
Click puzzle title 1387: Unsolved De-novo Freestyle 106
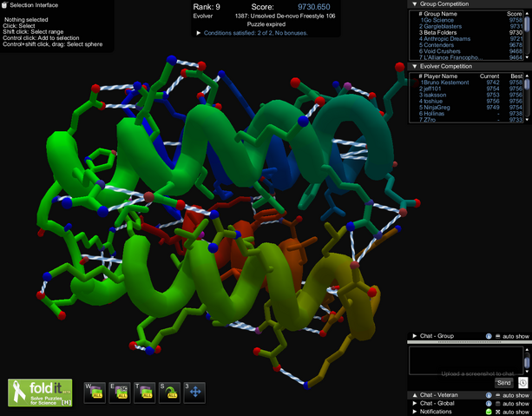pyautogui.click(x=285, y=16)
